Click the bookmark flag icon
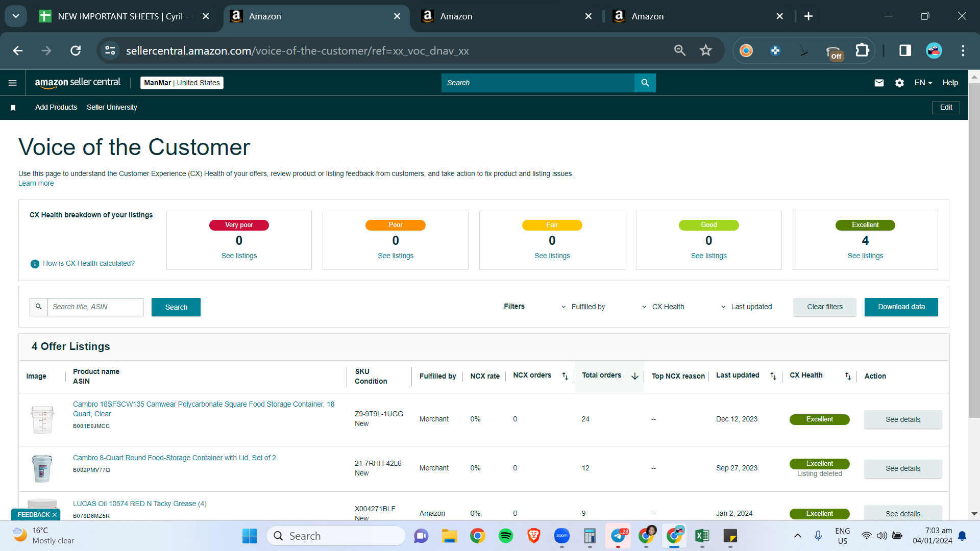980x551 pixels. click(x=13, y=108)
